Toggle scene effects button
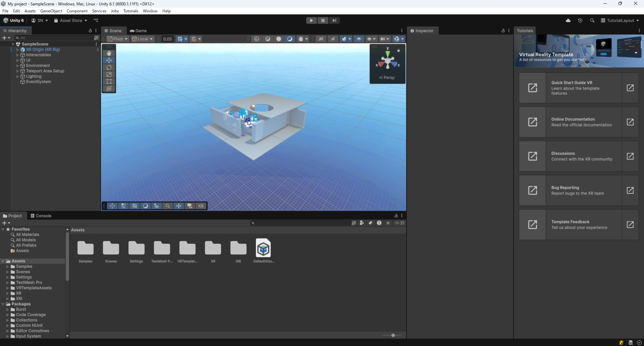 [x=344, y=39]
